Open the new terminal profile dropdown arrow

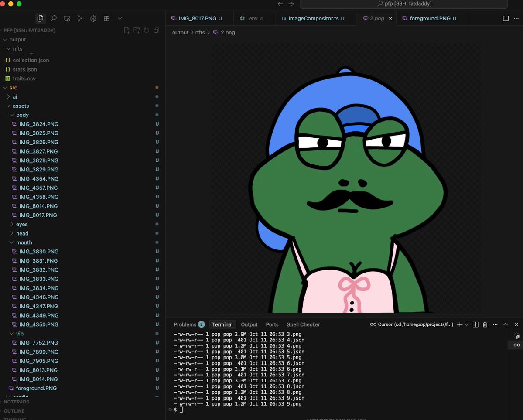pyautogui.click(x=466, y=324)
